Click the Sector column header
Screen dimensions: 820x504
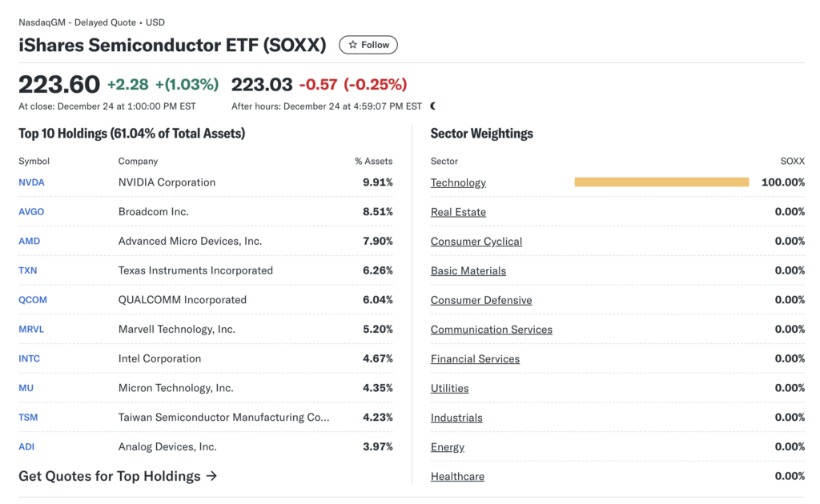(x=444, y=162)
